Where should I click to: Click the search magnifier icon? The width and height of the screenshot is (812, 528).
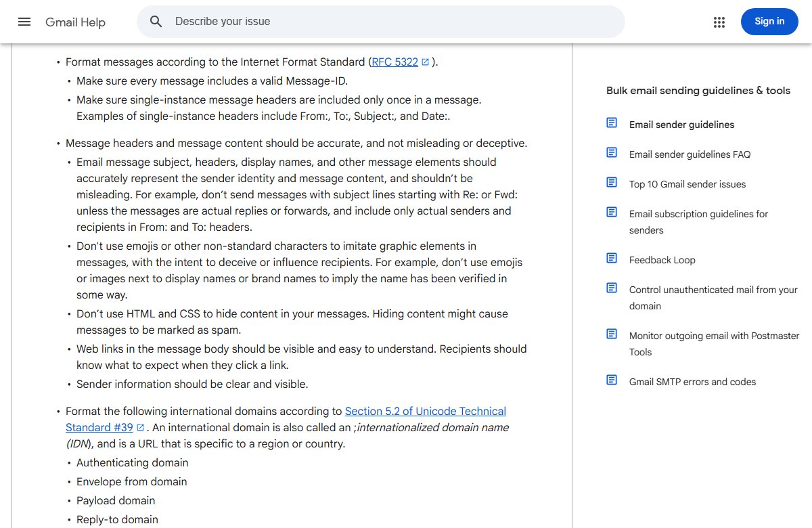coord(156,22)
